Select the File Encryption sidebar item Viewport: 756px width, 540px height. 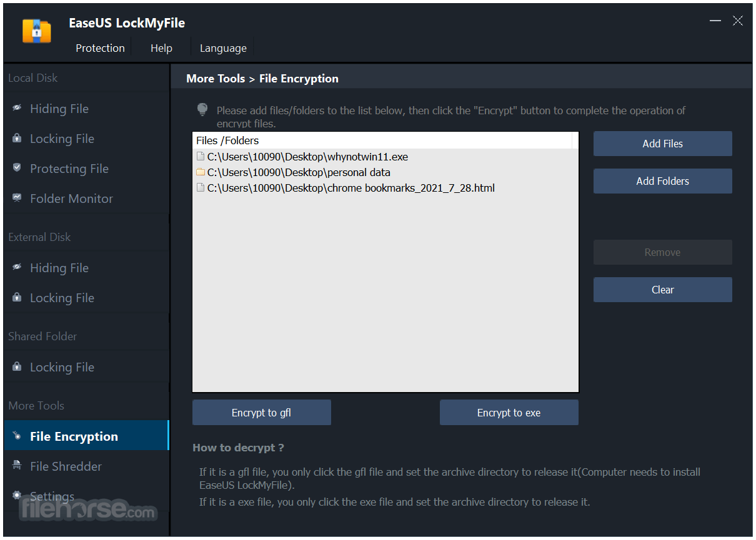coord(86,436)
